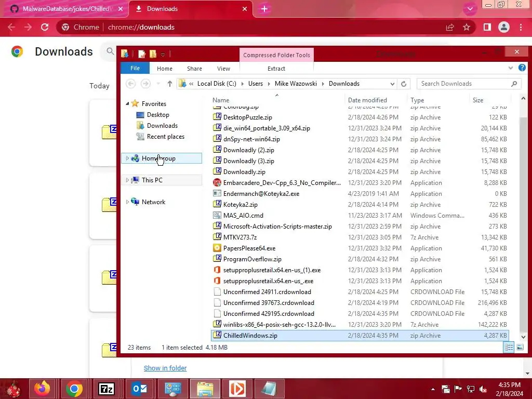Click New Folder icon in Quick Access Toolbar
This screenshot has width=532, height=399.
coord(153,54)
